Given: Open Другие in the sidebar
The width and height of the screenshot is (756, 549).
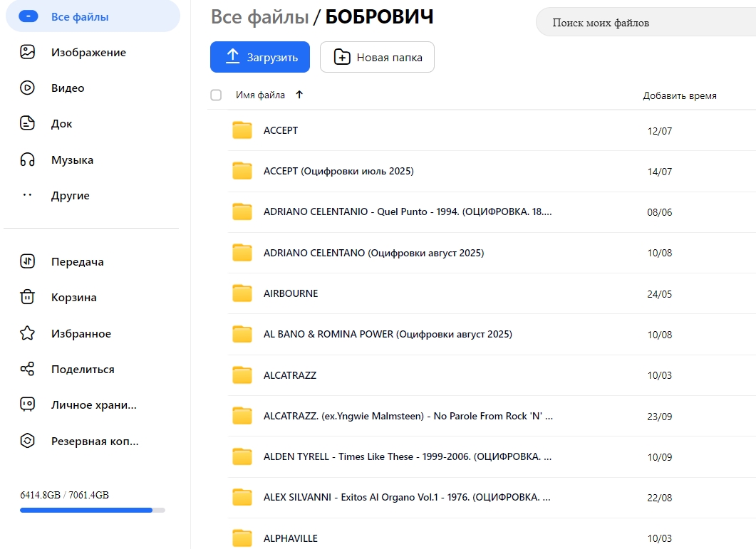Looking at the screenshot, I should click(71, 196).
